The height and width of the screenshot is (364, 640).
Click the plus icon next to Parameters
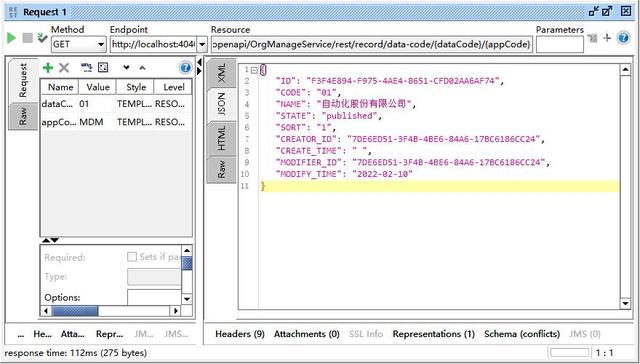[x=607, y=38]
